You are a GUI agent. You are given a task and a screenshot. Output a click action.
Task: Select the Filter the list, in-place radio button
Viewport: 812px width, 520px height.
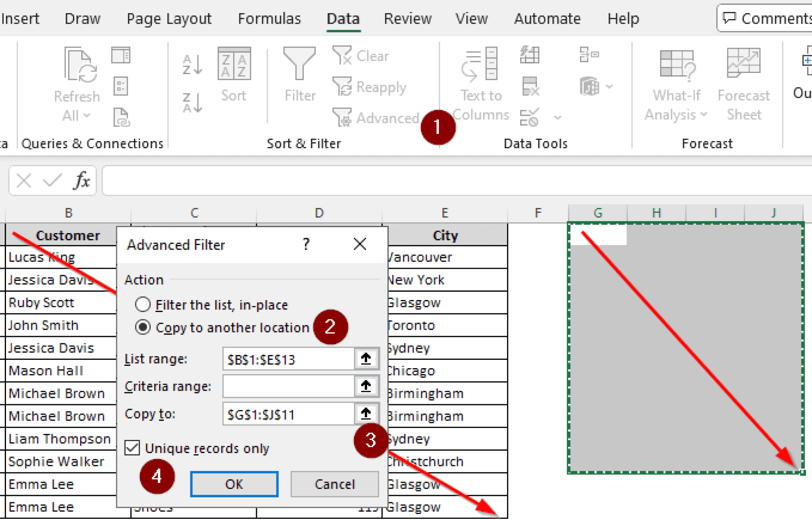143,304
